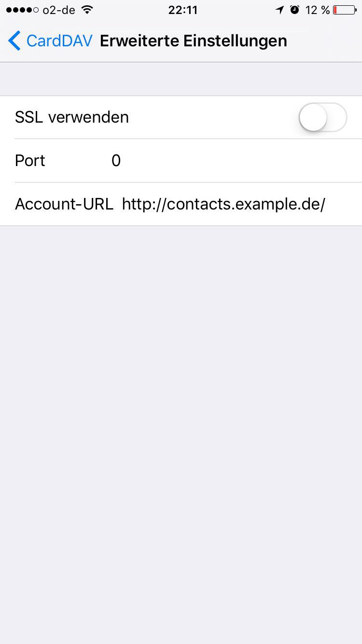Viewport: 362px width, 644px height.
Task: Tap the Port label text
Action: 30,161
